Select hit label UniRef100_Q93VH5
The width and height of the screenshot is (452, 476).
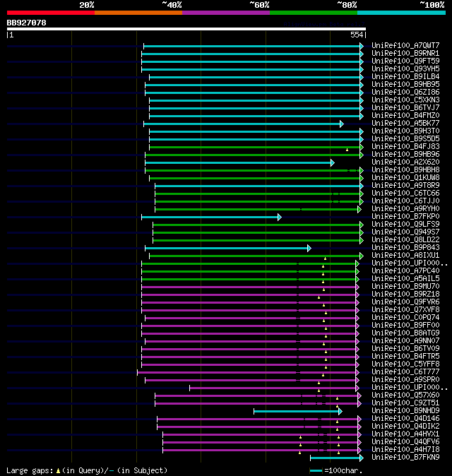click(405, 69)
